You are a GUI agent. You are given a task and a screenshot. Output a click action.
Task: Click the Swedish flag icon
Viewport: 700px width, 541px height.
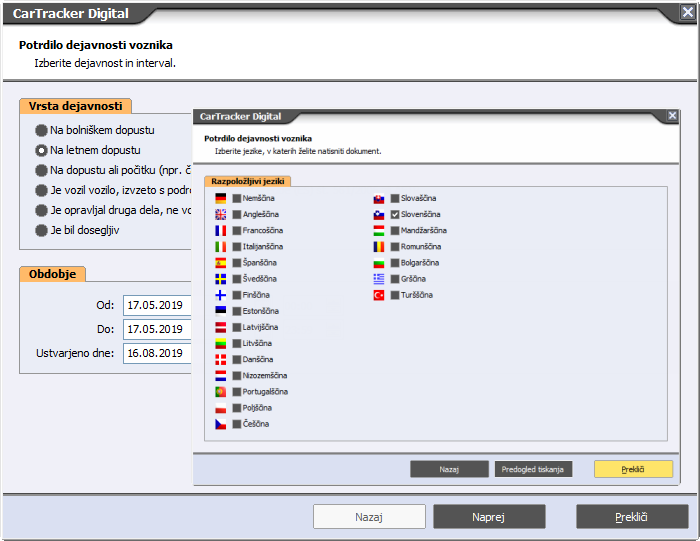coord(221,279)
